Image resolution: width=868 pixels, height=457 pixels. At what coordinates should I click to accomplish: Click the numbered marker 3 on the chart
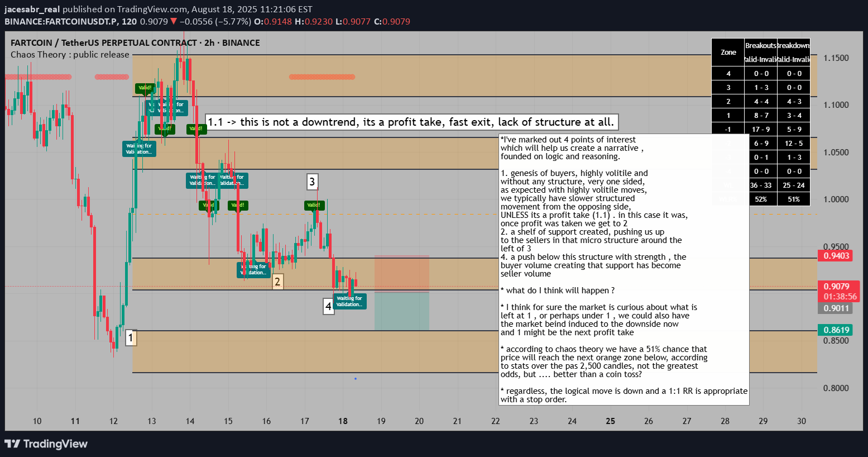[312, 182]
